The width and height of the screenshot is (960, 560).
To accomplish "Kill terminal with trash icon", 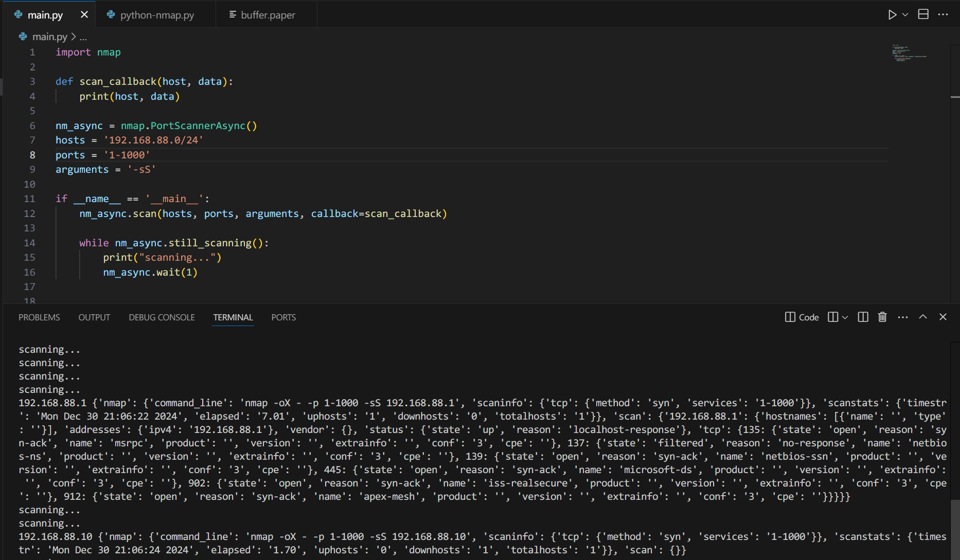I will pyautogui.click(x=882, y=317).
